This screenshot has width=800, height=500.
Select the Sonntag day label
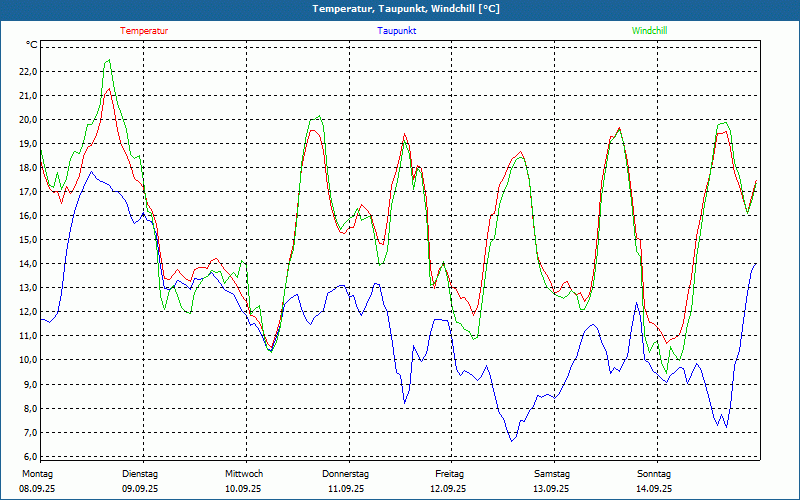click(x=654, y=474)
